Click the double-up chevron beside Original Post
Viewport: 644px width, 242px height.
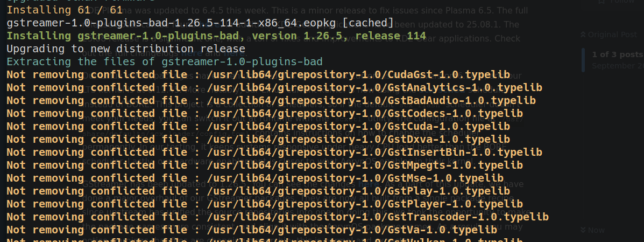[583, 34]
